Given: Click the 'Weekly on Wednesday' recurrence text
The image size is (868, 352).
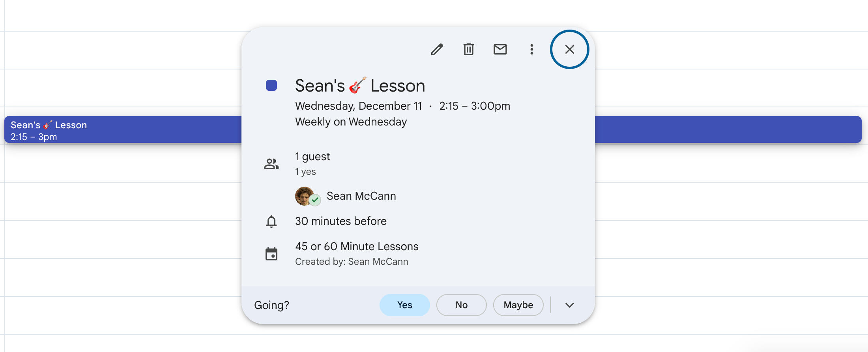Looking at the screenshot, I should click(351, 122).
